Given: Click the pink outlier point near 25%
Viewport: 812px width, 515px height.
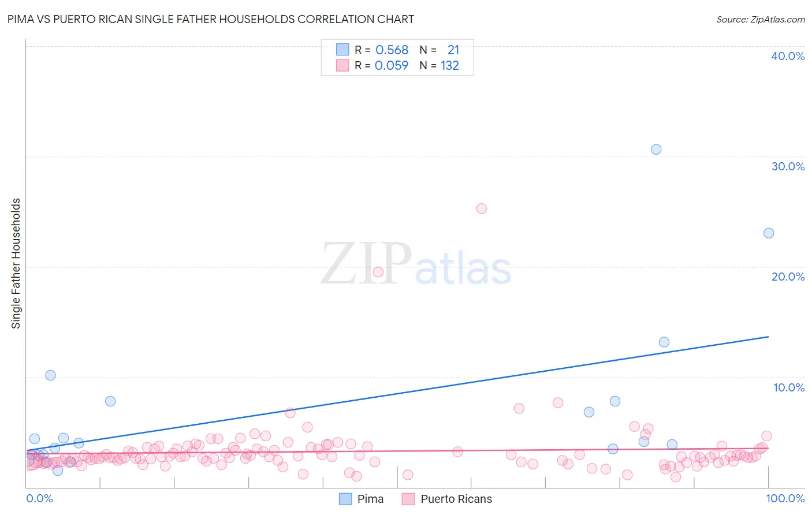Looking at the screenshot, I should point(482,208).
